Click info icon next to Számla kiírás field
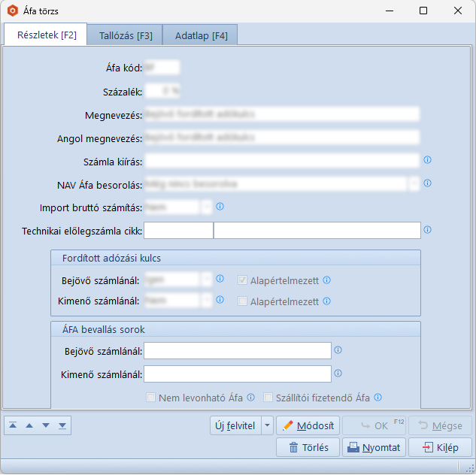The height and width of the screenshot is (475, 476). (427, 160)
